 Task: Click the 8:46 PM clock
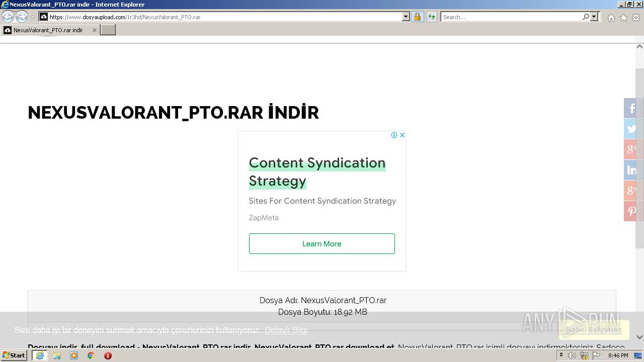tap(618, 355)
